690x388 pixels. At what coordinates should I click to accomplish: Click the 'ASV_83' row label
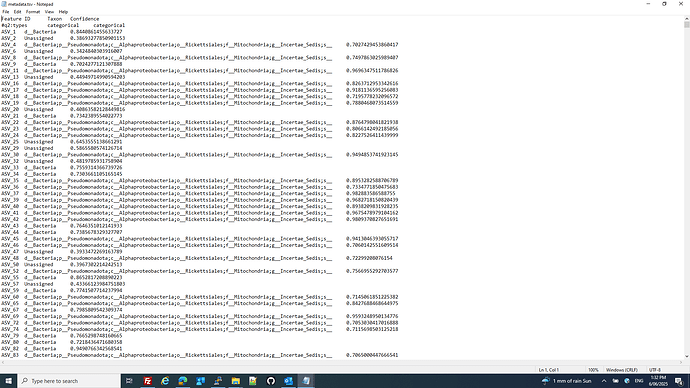tap(10, 355)
